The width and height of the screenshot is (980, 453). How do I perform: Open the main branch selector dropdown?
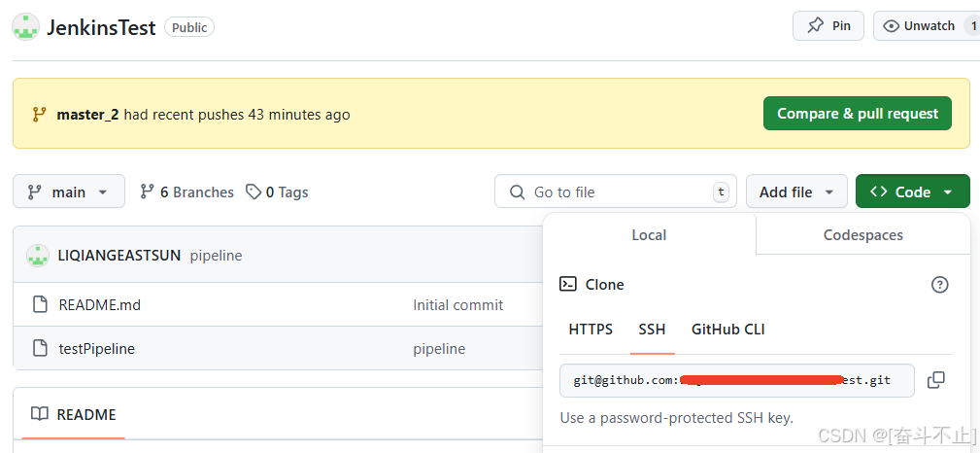pyautogui.click(x=69, y=192)
